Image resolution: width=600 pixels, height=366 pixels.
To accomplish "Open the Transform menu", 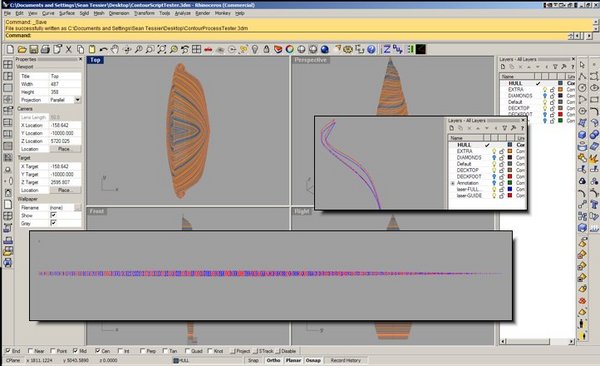I will coord(144,13).
